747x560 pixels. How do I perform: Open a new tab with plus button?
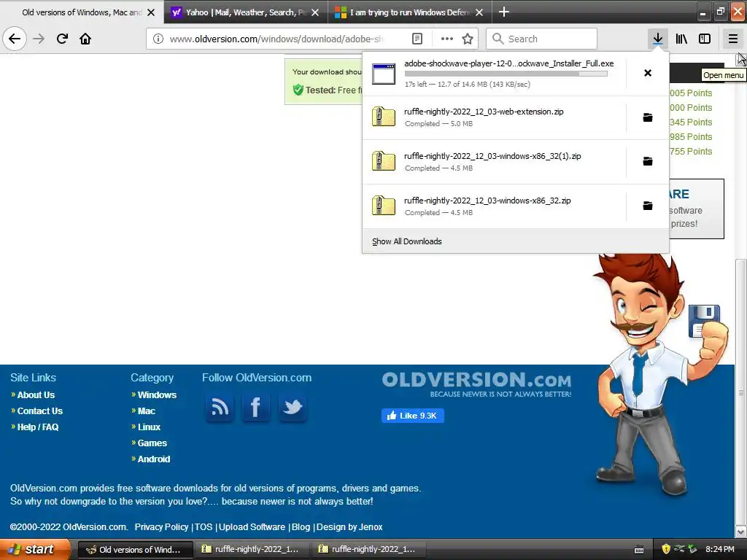tap(503, 12)
